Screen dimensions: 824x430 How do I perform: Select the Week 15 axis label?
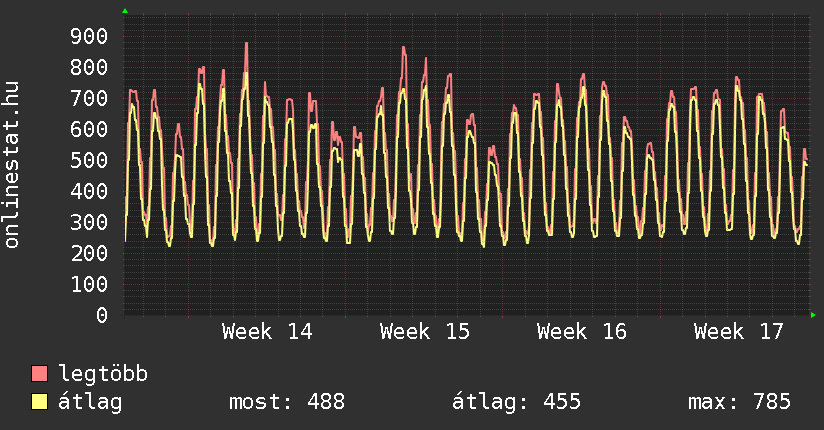point(425,332)
